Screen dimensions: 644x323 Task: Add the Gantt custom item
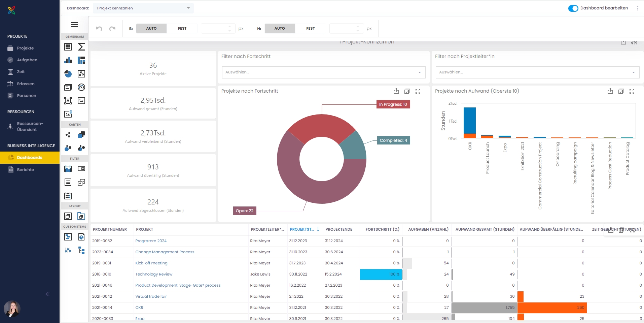coord(68,237)
